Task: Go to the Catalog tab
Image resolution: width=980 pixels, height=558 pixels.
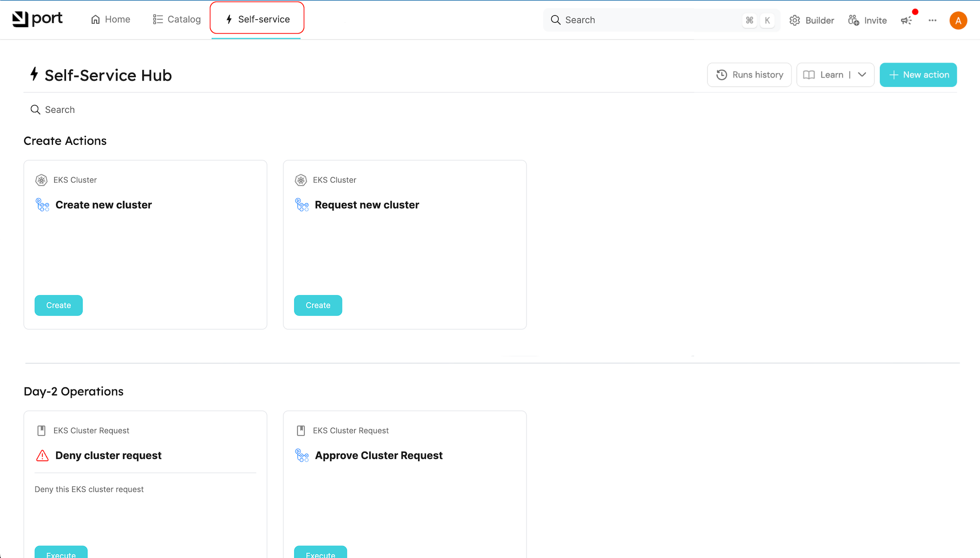Action: pos(177,19)
